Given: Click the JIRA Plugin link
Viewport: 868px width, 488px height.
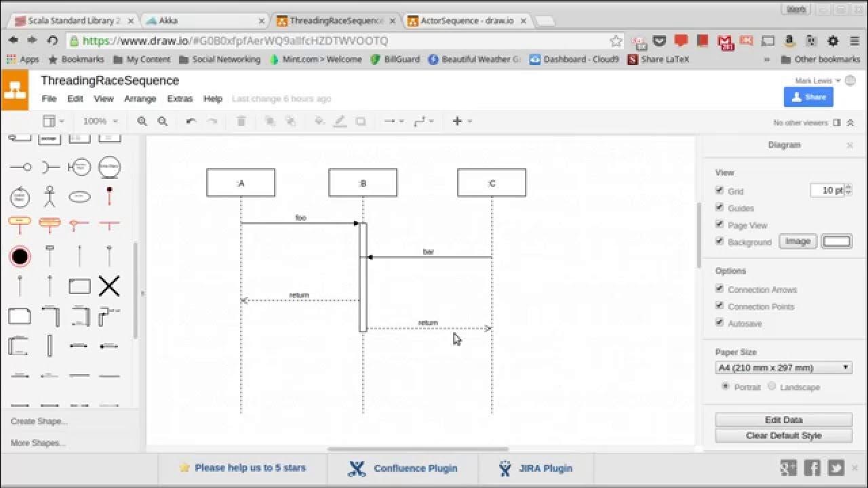Looking at the screenshot, I should (535, 468).
